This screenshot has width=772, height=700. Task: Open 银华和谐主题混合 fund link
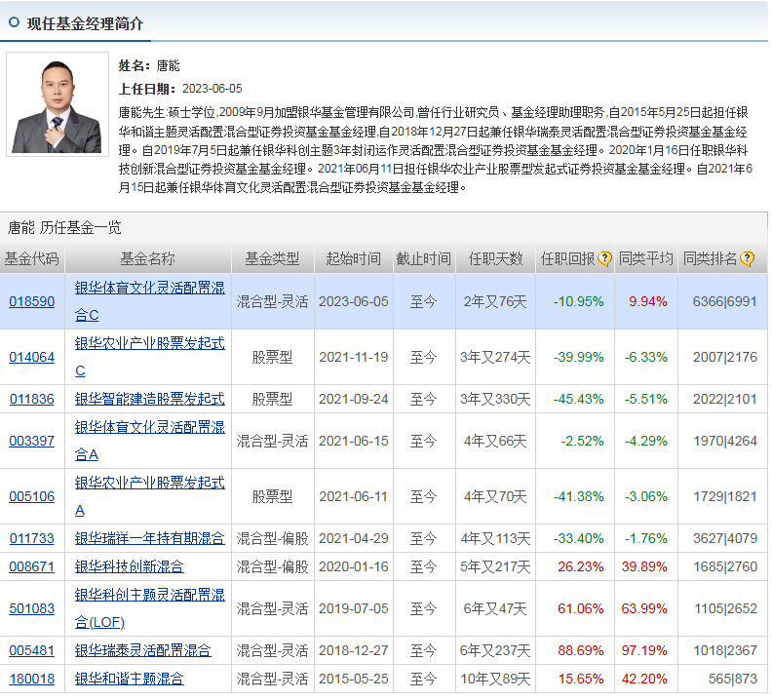(130, 680)
